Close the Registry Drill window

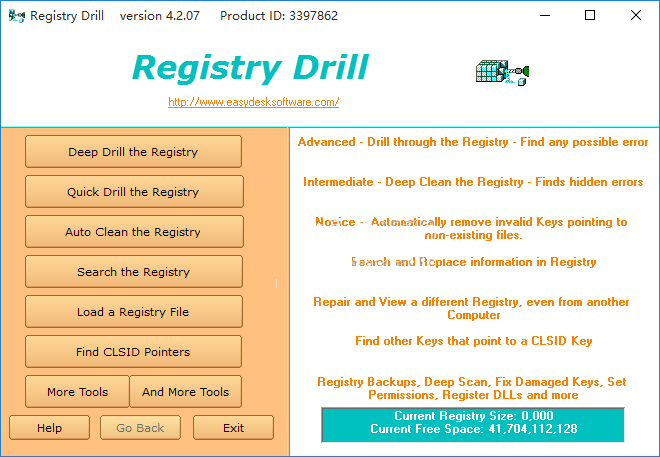pos(636,16)
